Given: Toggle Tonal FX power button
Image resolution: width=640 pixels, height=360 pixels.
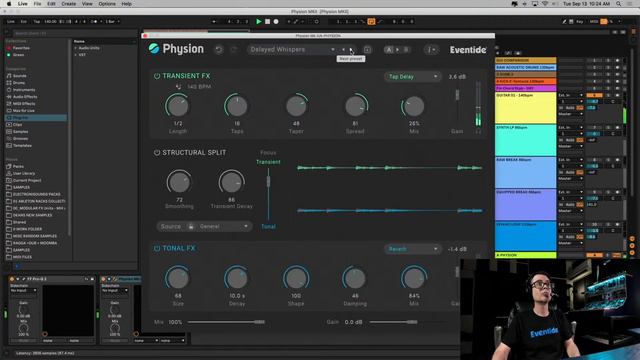Looking at the screenshot, I should [x=157, y=248].
